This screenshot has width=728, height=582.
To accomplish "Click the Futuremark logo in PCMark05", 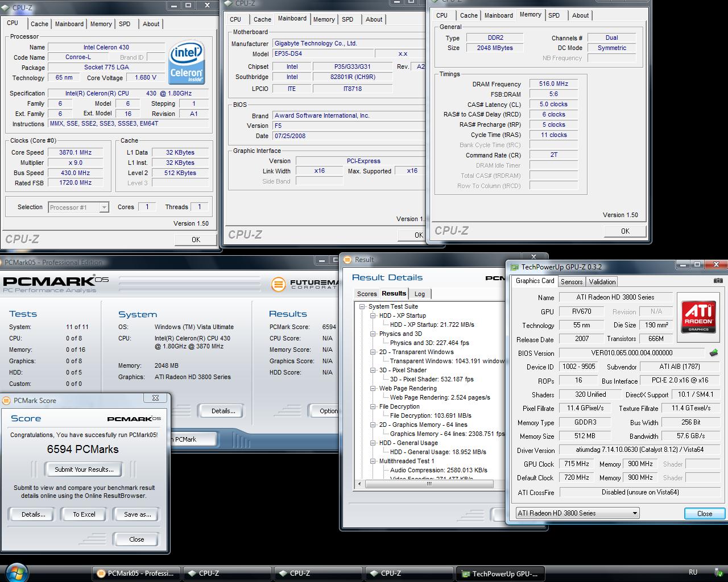I will point(305,284).
